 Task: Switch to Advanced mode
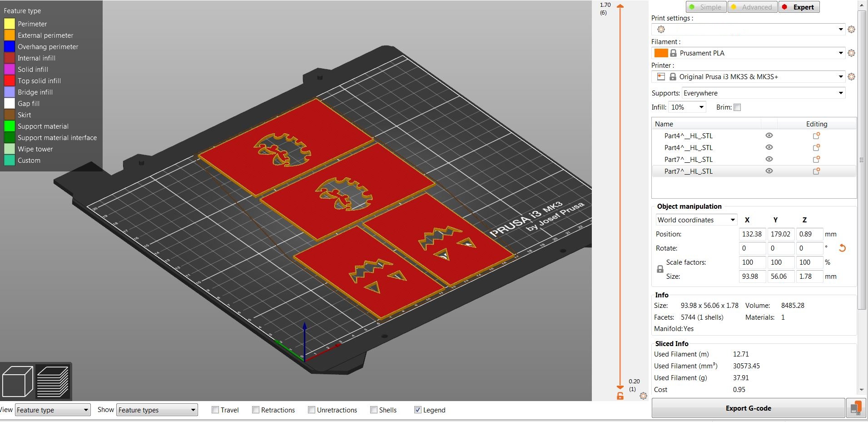click(752, 7)
